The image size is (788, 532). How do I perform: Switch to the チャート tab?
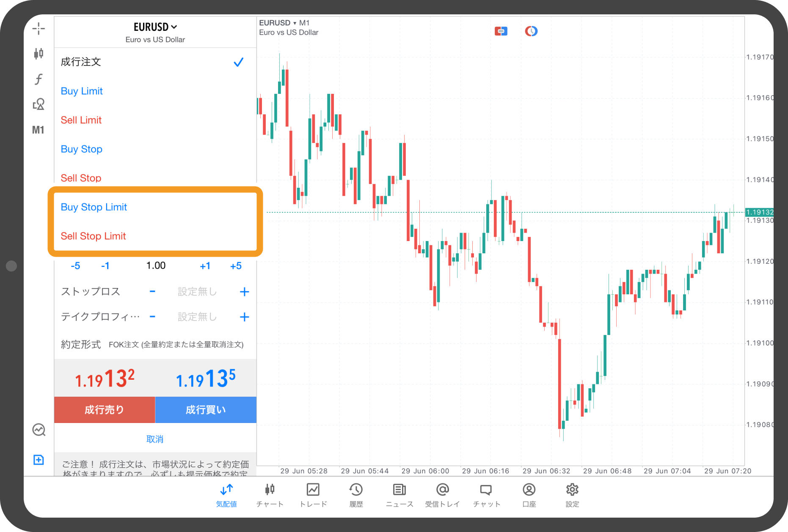(270, 494)
